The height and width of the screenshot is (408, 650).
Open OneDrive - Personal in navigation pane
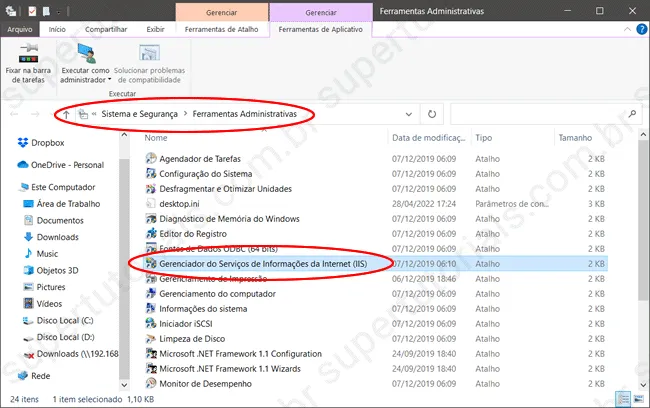pos(61,165)
